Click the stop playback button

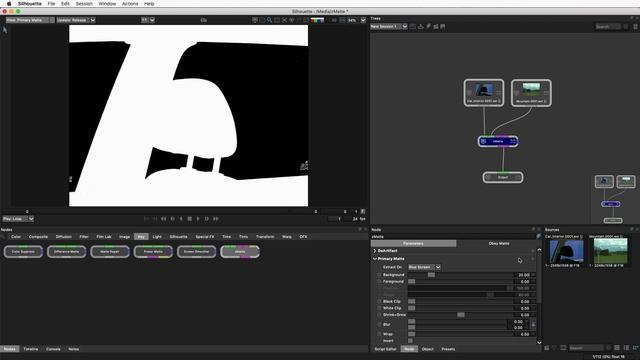(x=190, y=219)
